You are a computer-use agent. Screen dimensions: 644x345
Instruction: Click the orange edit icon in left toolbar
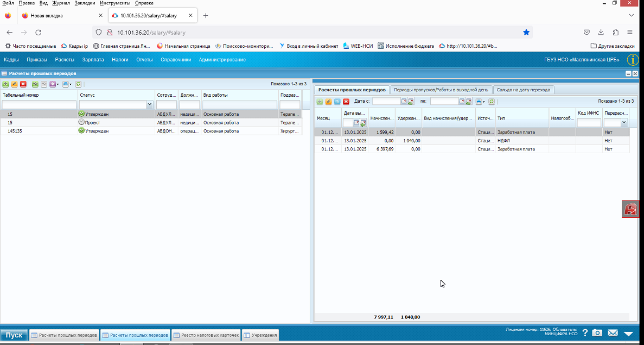(14, 84)
